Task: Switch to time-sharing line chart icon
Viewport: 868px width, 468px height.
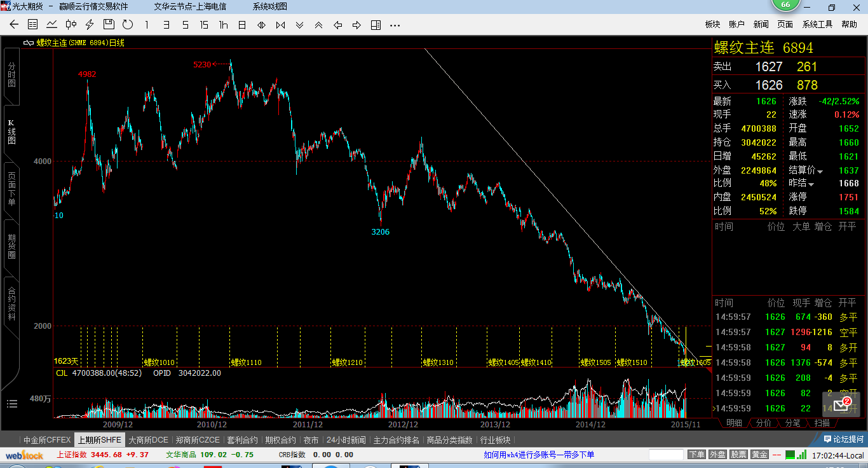Action: coord(52,25)
